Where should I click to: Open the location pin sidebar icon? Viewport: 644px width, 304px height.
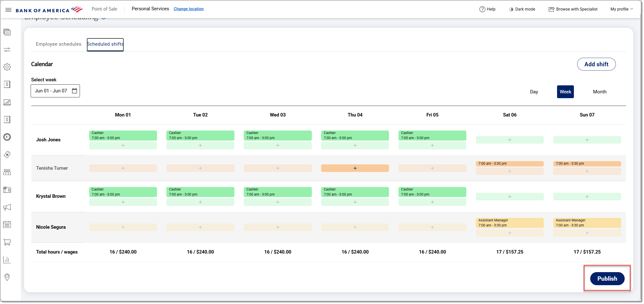point(7,277)
